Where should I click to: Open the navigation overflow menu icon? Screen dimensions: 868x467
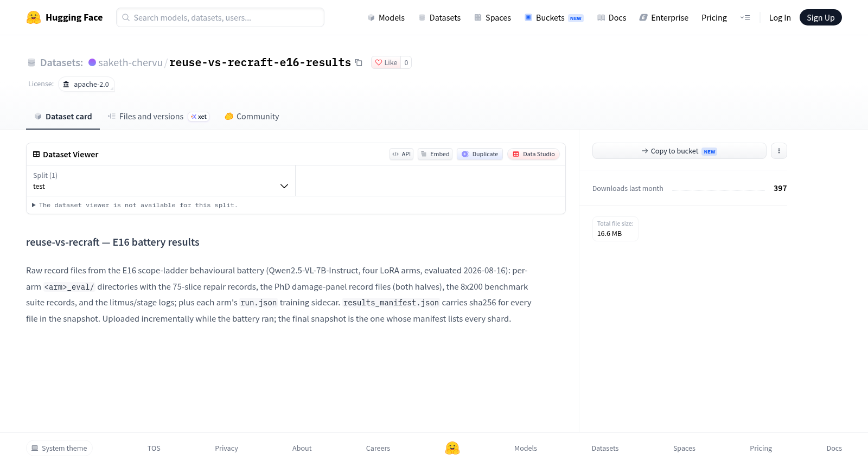click(745, 17)
